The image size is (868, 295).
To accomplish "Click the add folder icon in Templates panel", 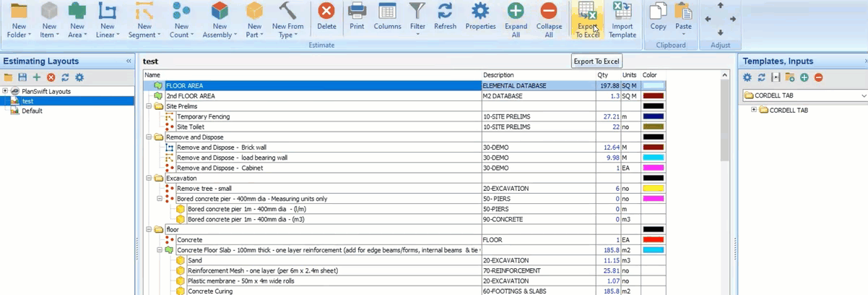I will (790, 77).
